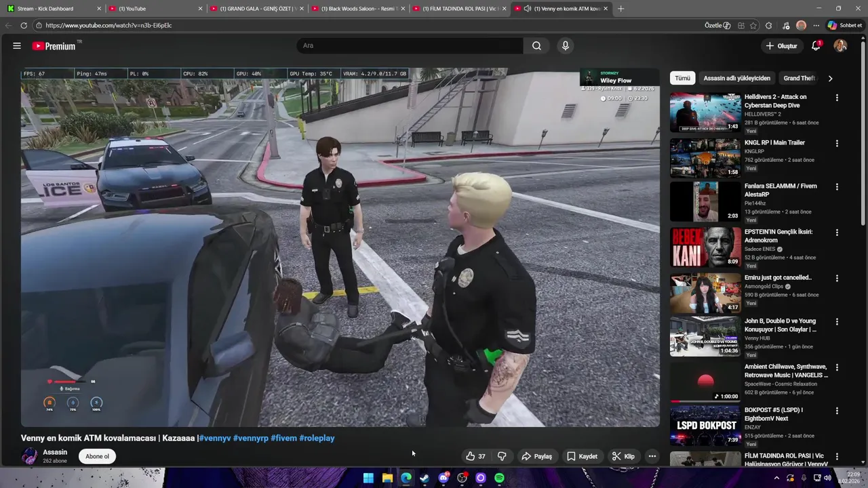Screen dimensions: 868x488
Task: Open browser settings and more menu
Action: 816,25
